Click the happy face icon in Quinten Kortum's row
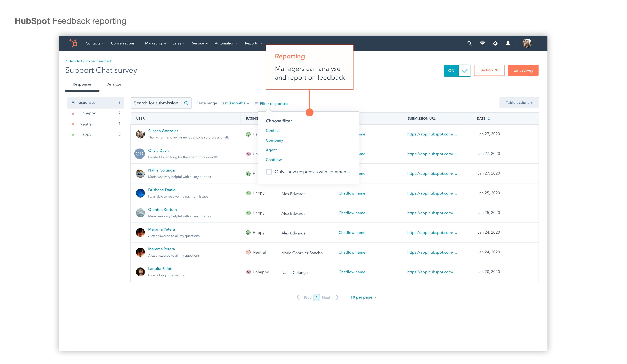 point(248,213)
